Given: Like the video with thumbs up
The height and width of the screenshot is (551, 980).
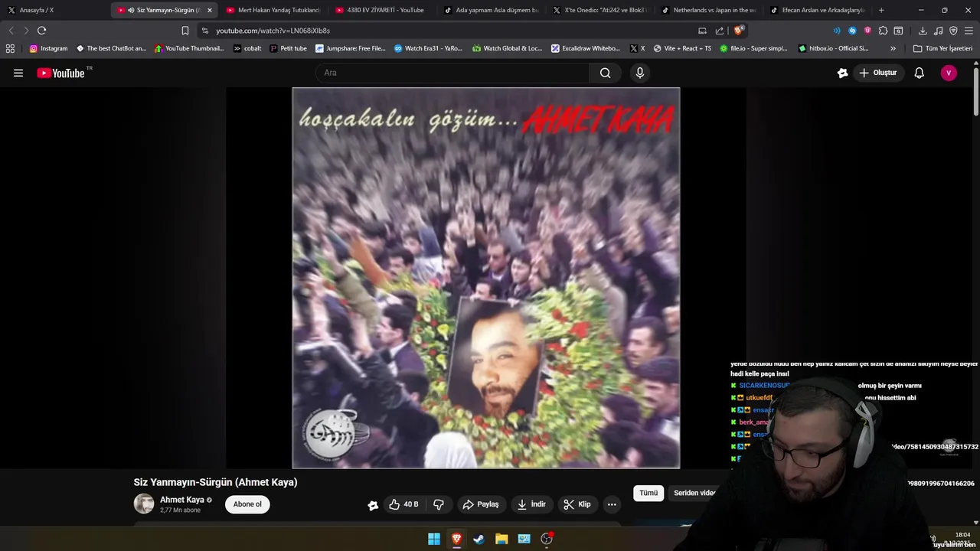Looking at the screenshot, I should coord(403,504).
